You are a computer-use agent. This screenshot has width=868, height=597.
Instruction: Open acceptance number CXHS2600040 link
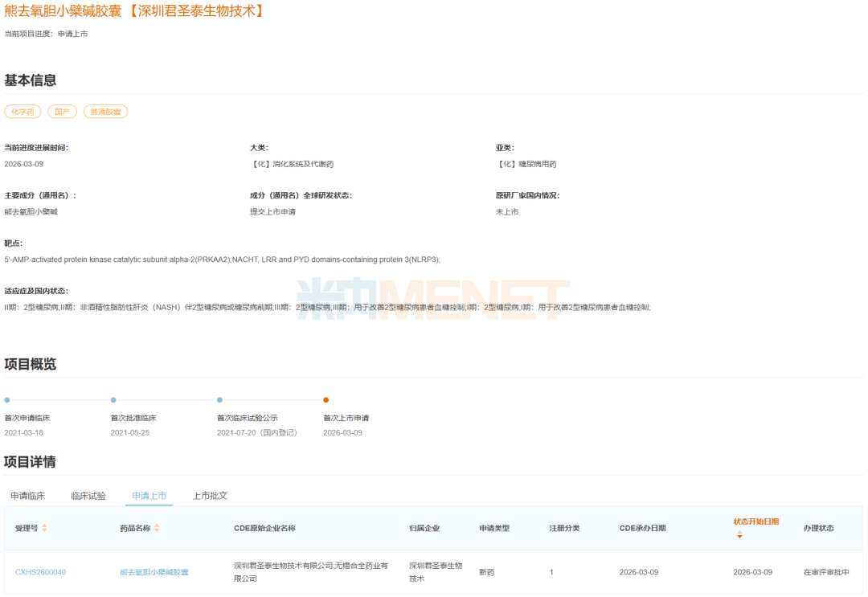point(40,572)
